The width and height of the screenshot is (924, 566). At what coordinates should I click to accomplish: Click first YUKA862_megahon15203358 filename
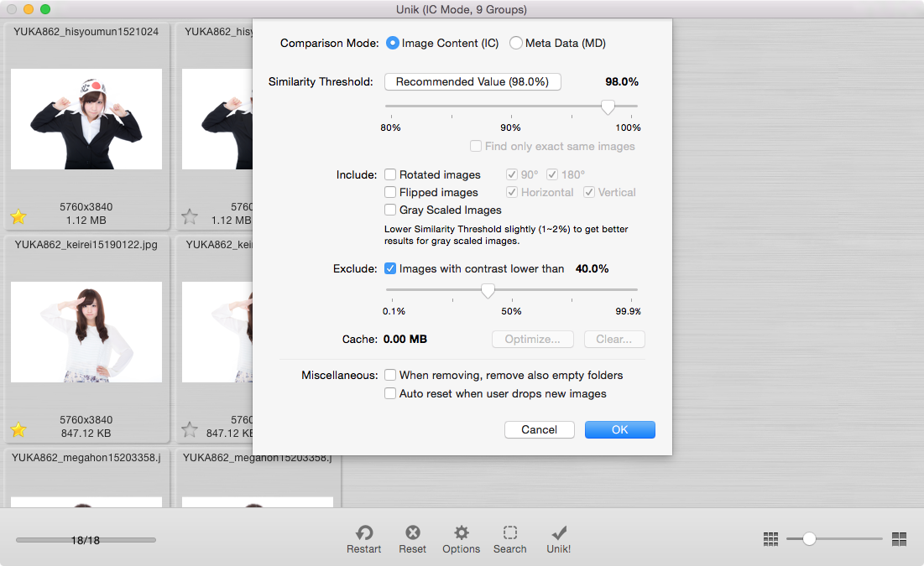86,458
